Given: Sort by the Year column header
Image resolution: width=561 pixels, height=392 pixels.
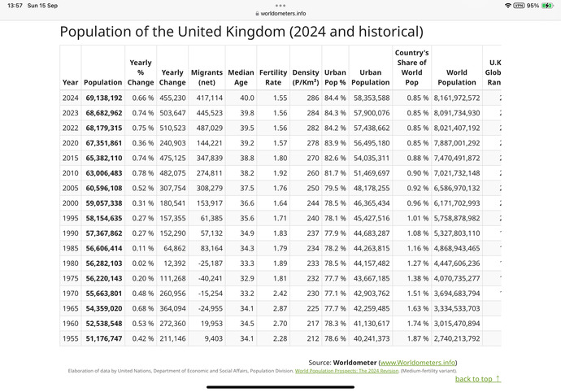Looking at the screenshot, I should point(70,82).
